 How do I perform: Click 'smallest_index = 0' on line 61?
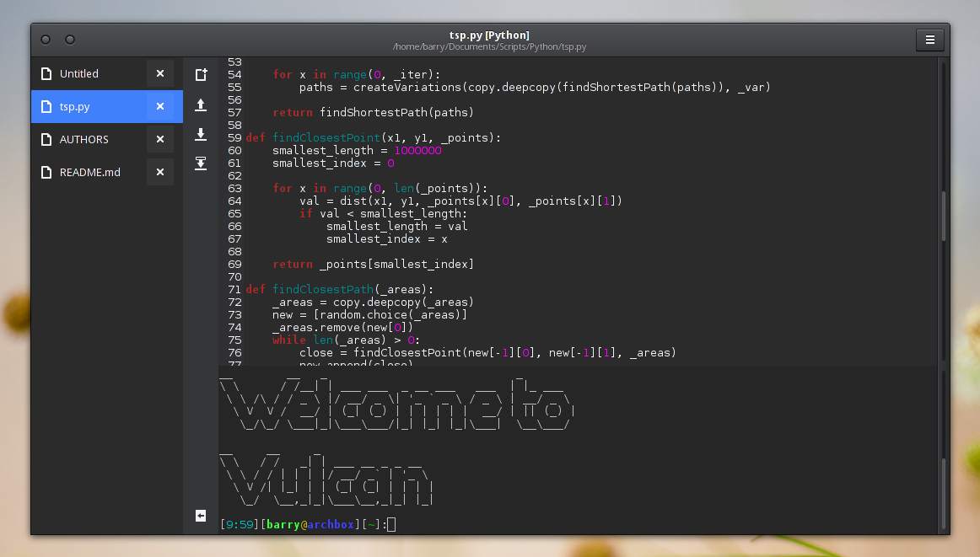click(333, 163)
